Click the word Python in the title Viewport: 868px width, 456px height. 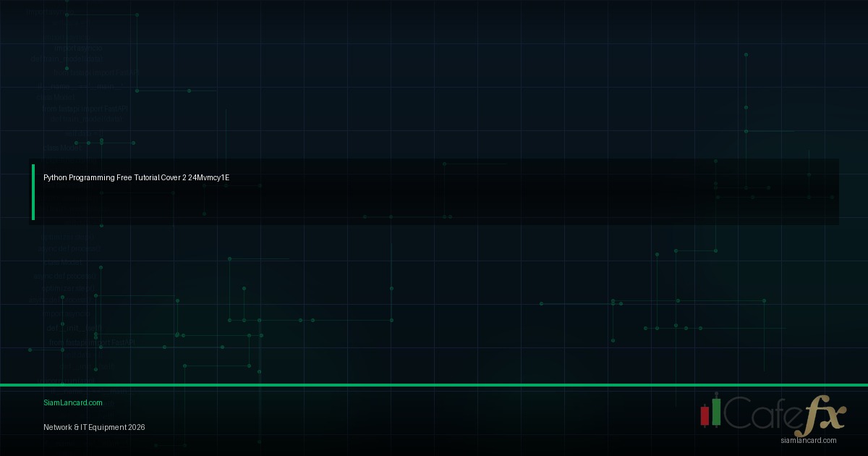pyautogui.click(x=55, y=177)
